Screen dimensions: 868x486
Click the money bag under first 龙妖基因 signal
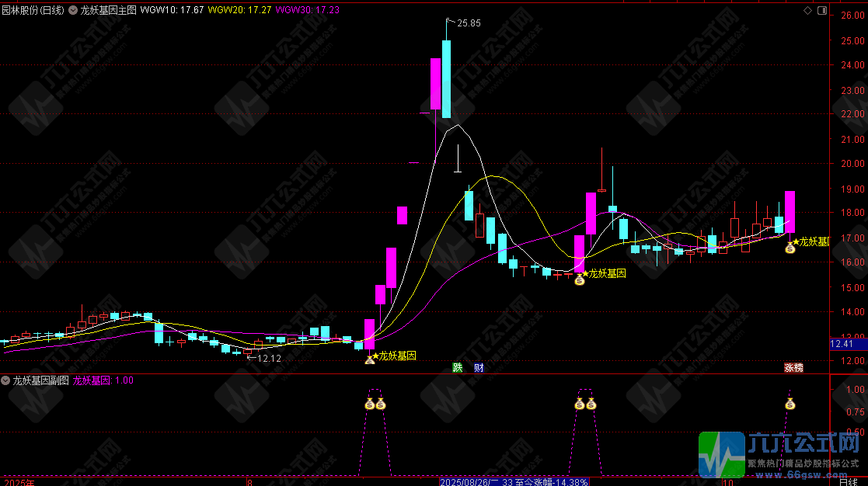pyautogui.click(x=370, y=359)
